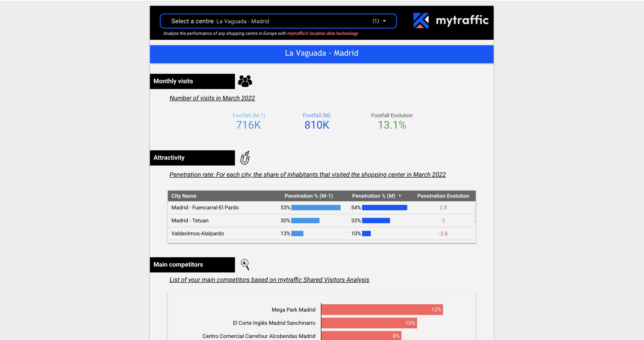Screen dimensions: 644x340
Task: Select the Main competitors section header
Action: pos(192,265)
